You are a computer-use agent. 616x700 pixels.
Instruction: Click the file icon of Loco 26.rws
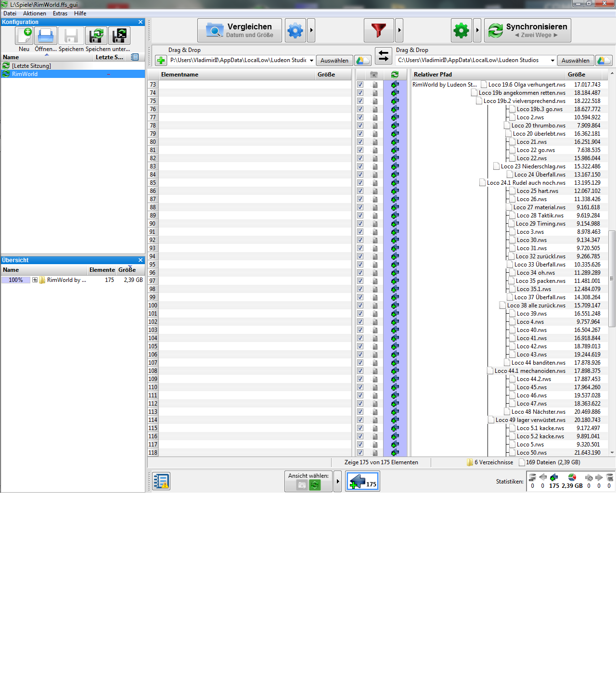pos(513,199)
